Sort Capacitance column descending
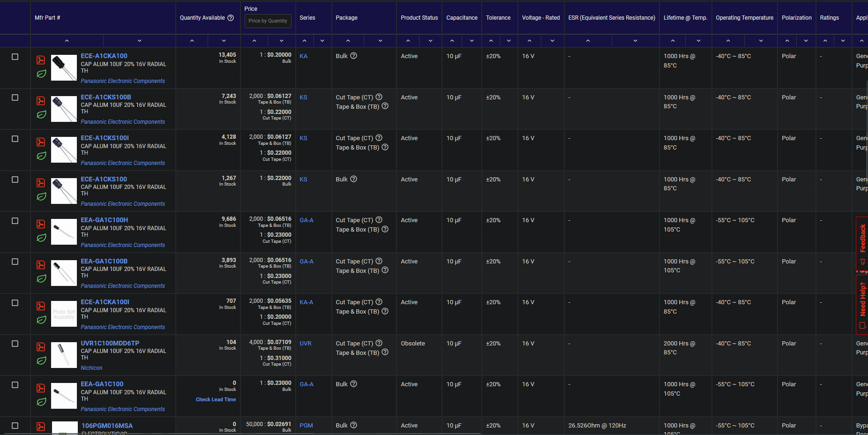The width and height of the screenshot is (868, 435). (x=471, y=41)
